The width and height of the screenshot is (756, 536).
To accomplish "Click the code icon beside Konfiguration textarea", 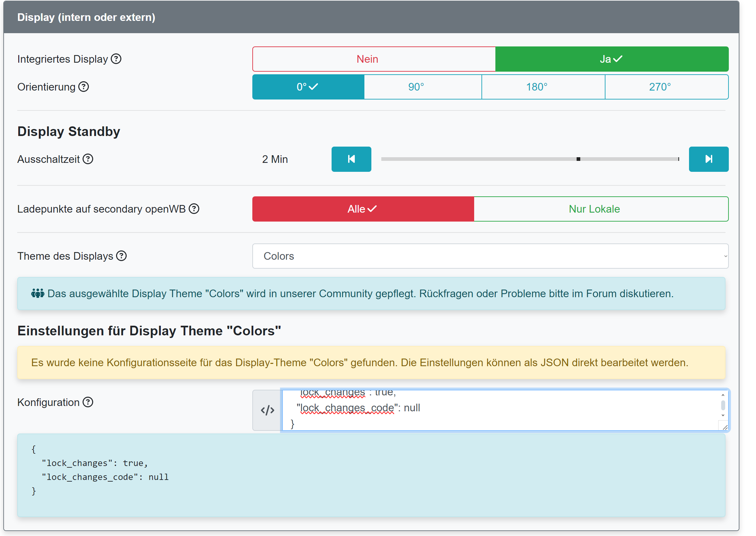I will [x=267, y=410].
